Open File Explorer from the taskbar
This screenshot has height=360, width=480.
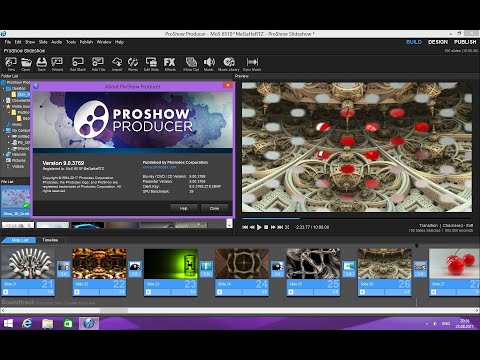coord(47,323)
